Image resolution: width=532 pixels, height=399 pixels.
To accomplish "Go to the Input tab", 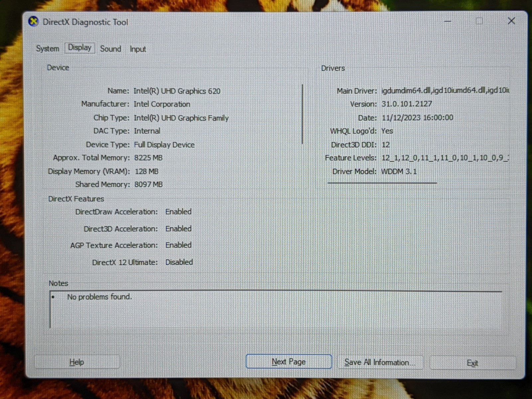I will (x=138, y=49).
